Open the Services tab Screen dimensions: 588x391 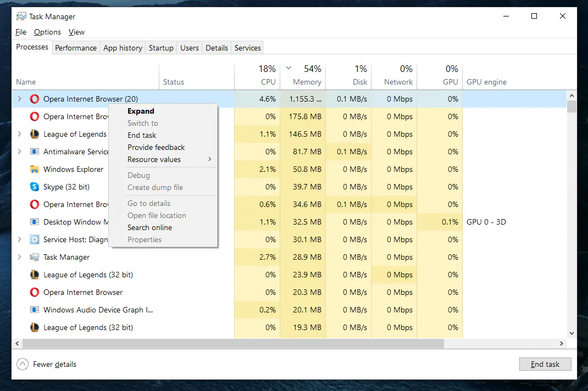coord(247,48)
